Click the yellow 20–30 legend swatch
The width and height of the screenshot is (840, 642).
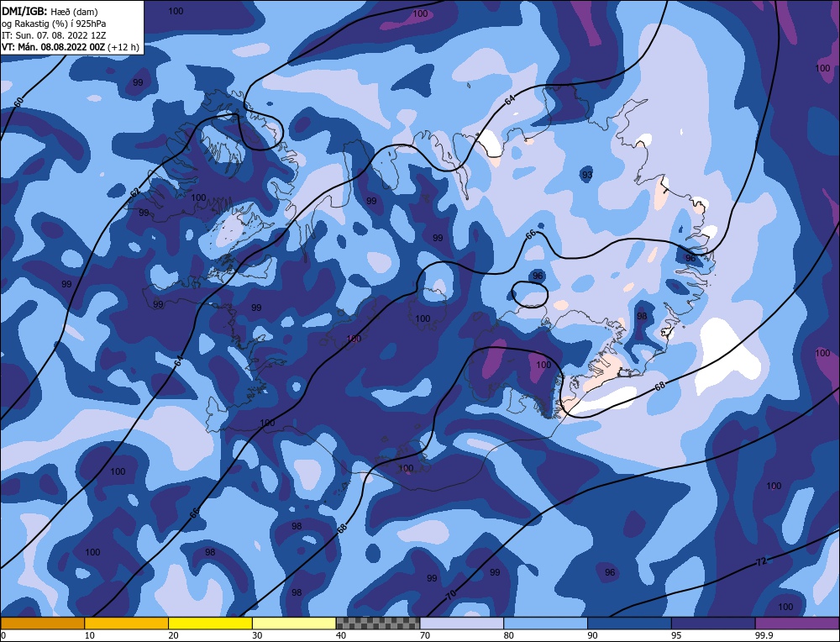pyautogui.click(x=211, y=624)
